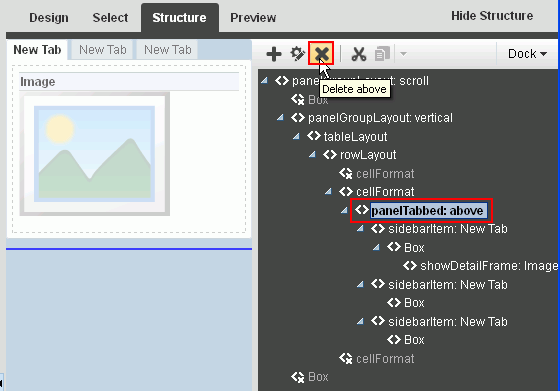Switch to the Select tab
The height and width of the screenshot is (391, 560).
click(110, 17)
